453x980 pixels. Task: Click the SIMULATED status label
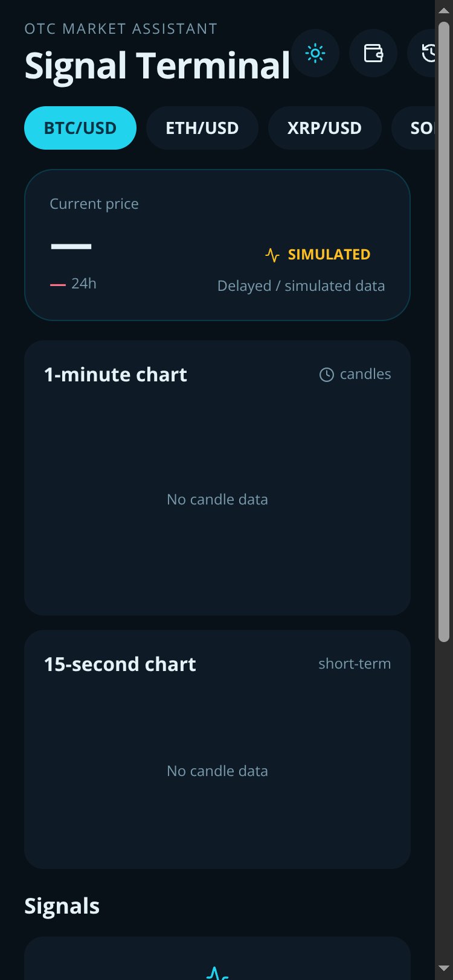pos(329,255)
